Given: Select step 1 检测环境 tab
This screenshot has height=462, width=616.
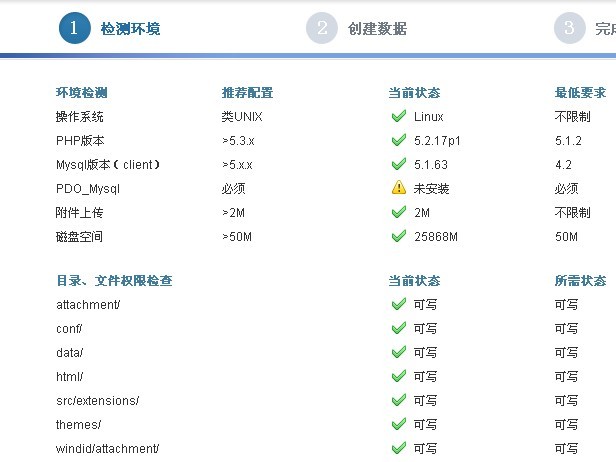Looking at the screenshot, I should tap(110, 29).
